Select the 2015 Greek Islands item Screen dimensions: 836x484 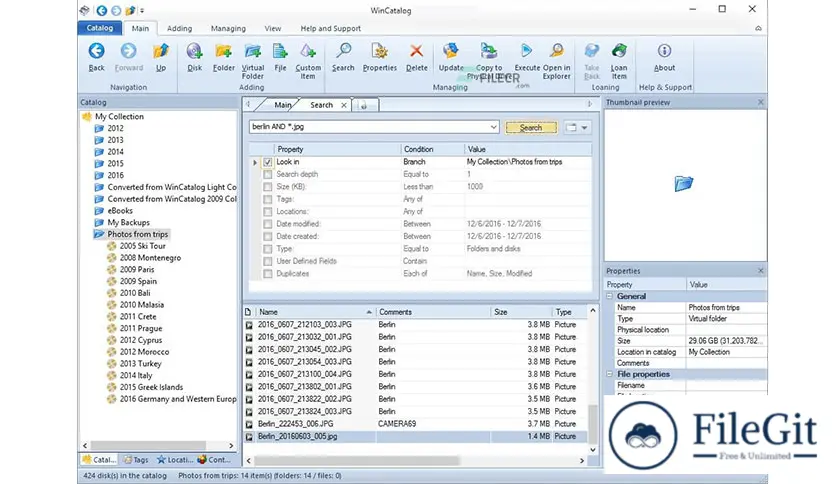[151, 388]
